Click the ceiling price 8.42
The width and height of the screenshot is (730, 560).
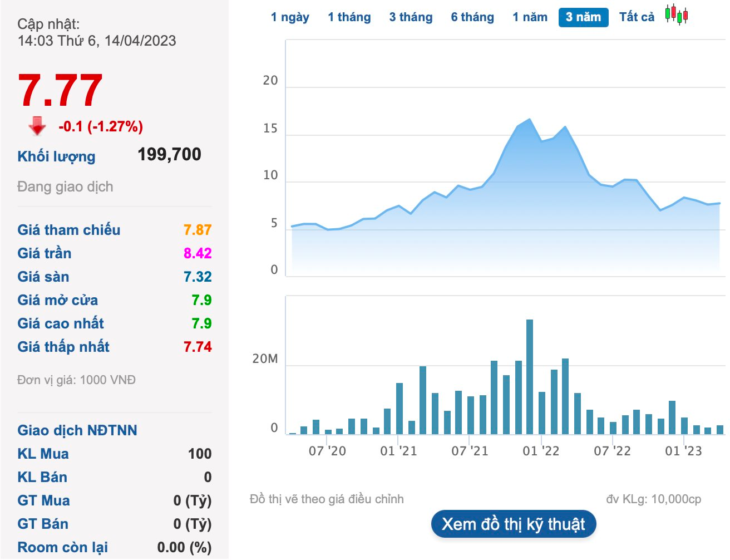click(198, 253)
